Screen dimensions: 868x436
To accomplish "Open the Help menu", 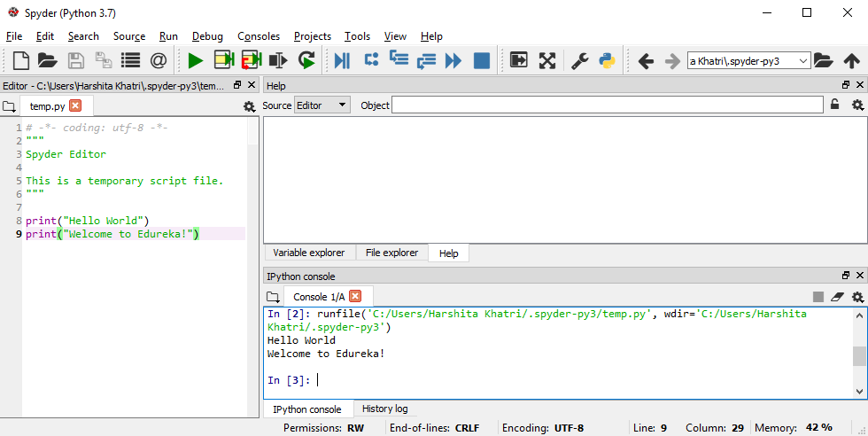I will pos(431,36).
